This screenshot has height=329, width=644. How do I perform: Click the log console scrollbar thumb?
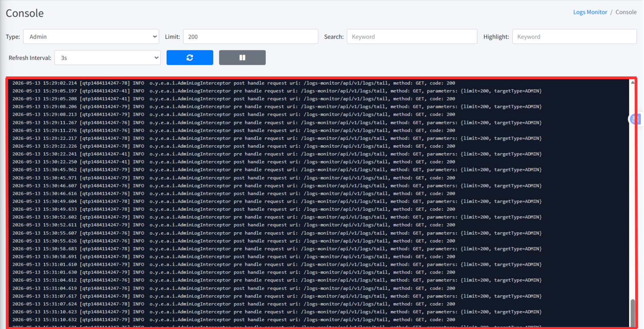point(632,313)
